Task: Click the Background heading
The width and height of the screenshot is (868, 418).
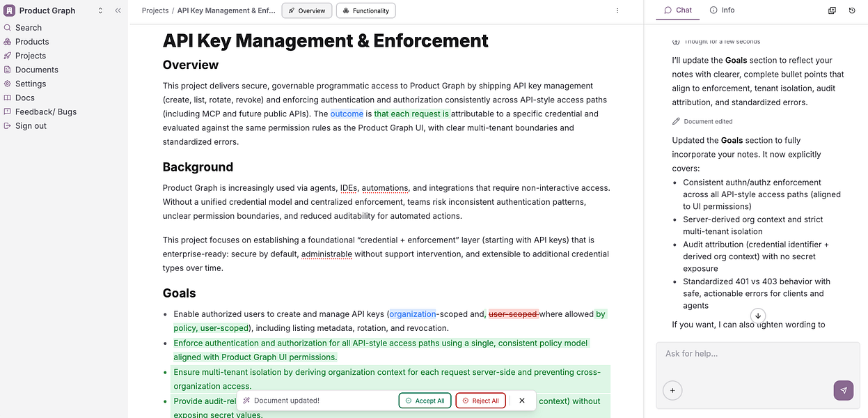Action: click(x=198, y=167)
